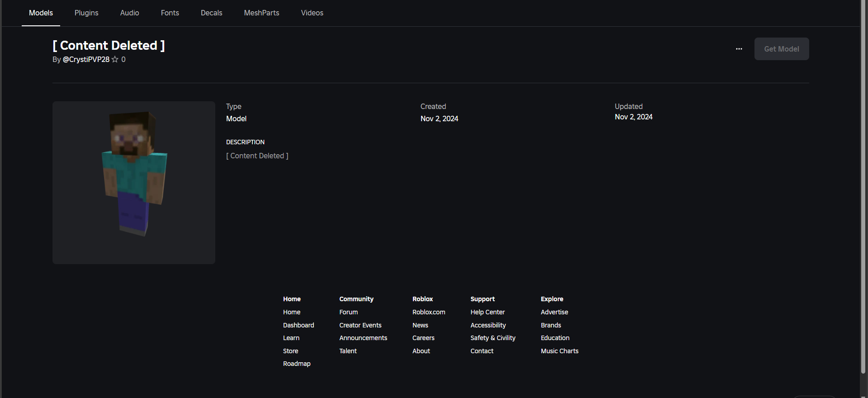Open the Contact footer link

pos(482,351)
